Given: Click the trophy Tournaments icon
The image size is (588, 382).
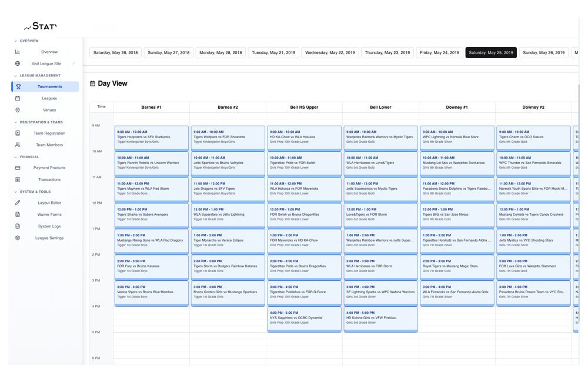Looking at the screenshot, I should [18, 86].
